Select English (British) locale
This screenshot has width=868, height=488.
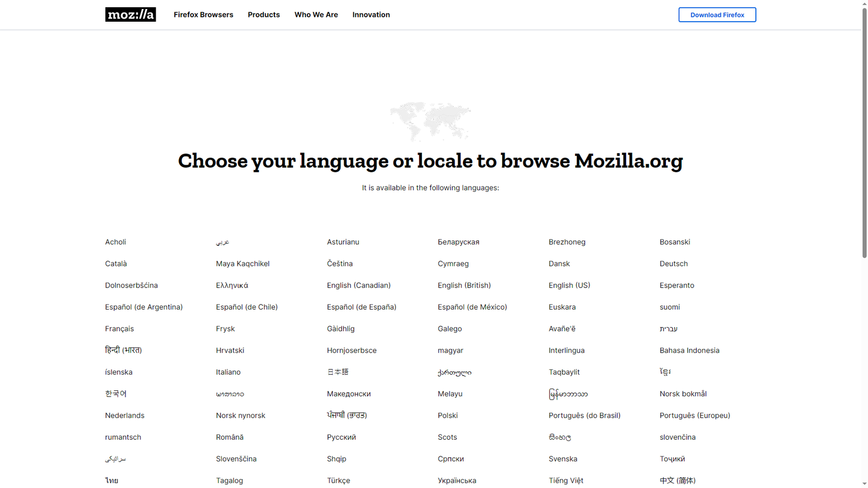click(x=464, y=285)
